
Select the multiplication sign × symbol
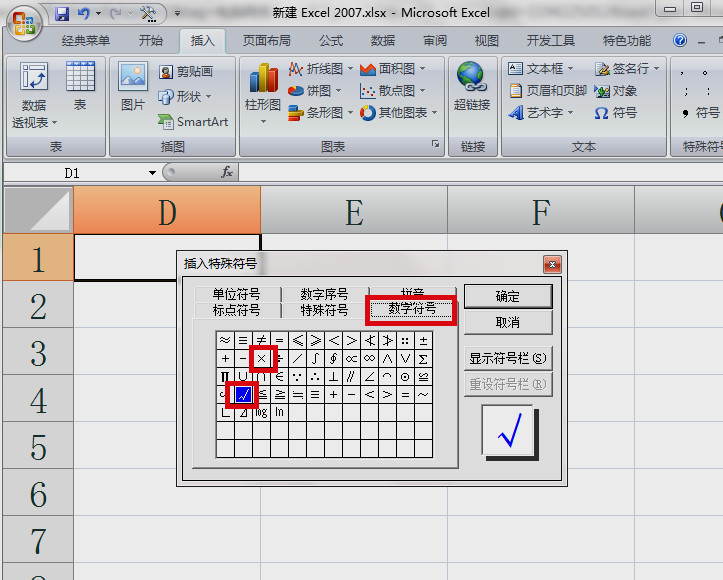pos(261,358)
